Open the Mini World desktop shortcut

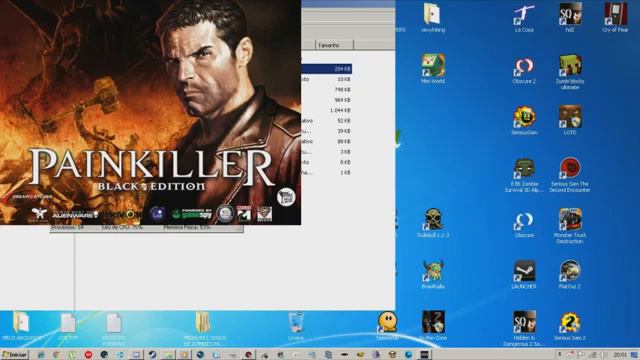[x=433, y=69]
